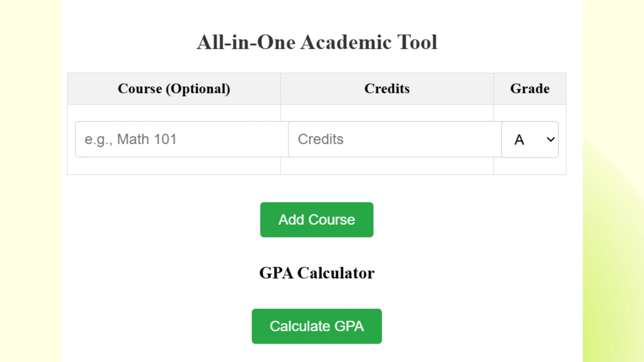Click the "Course (Optional)" column header
The height and width of the screenshot is (362, 644).
pos(174,89)
